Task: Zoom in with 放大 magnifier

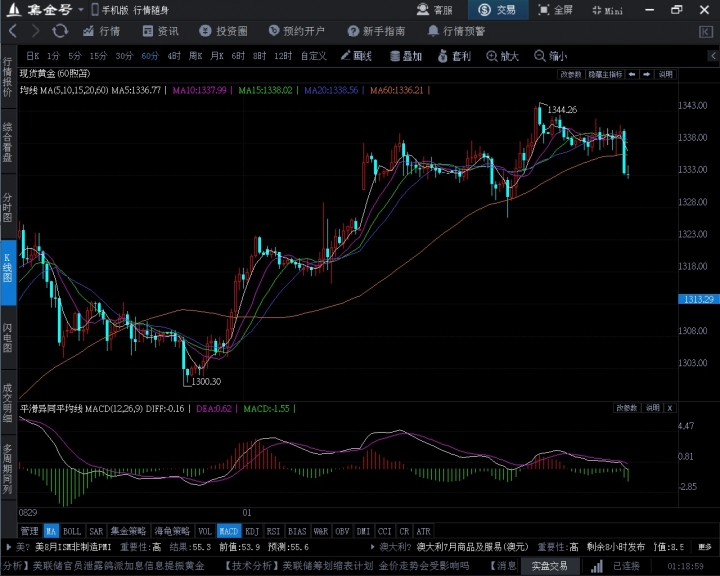Action: coord(503,56)
